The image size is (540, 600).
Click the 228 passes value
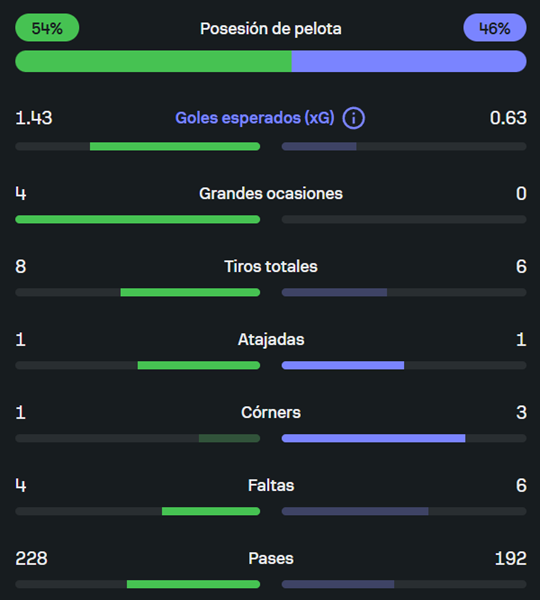31,559
